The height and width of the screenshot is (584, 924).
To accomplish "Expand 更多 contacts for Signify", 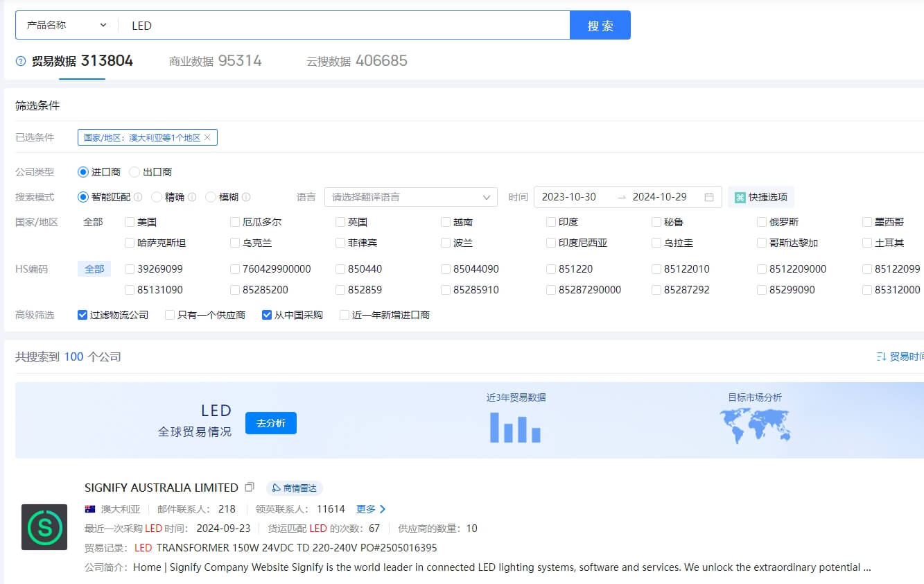I will [371, 509].
